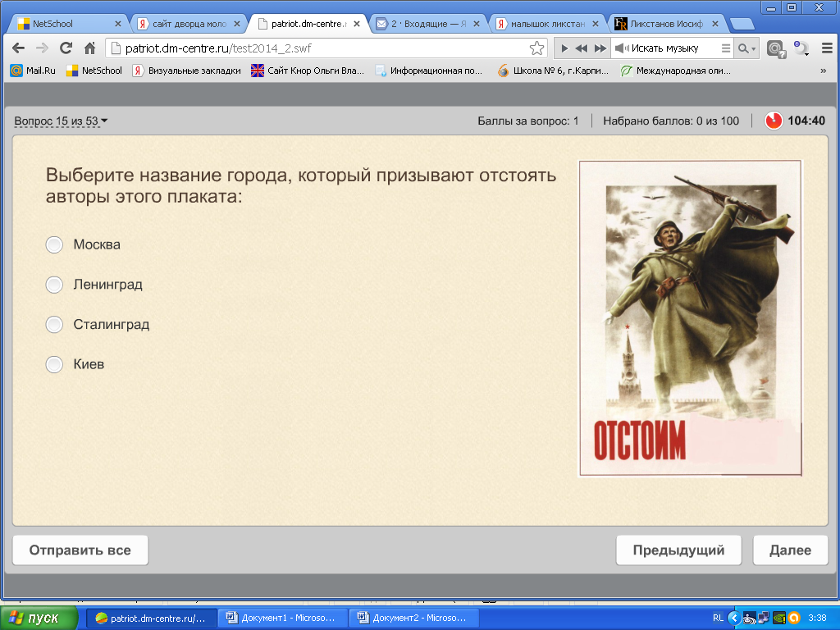Click the orange Avast tray icon
The height and width of the screenshot is (630, 840).
pos(794,619)
